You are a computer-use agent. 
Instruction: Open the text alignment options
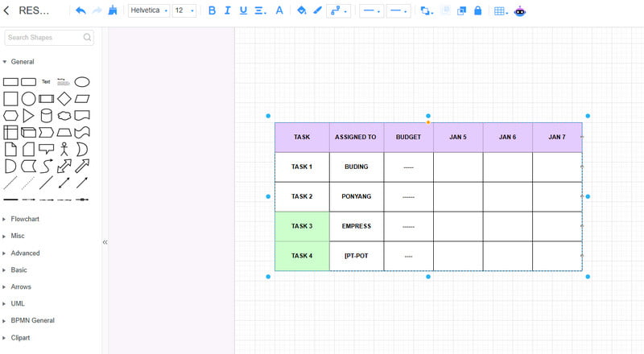tap(260, 10)
